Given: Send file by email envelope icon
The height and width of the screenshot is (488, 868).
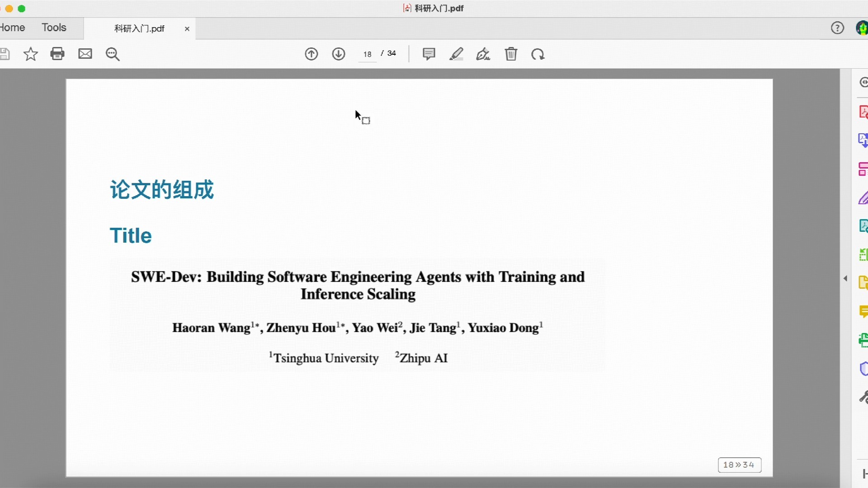Looking at the screenshot, I should 85,54.
